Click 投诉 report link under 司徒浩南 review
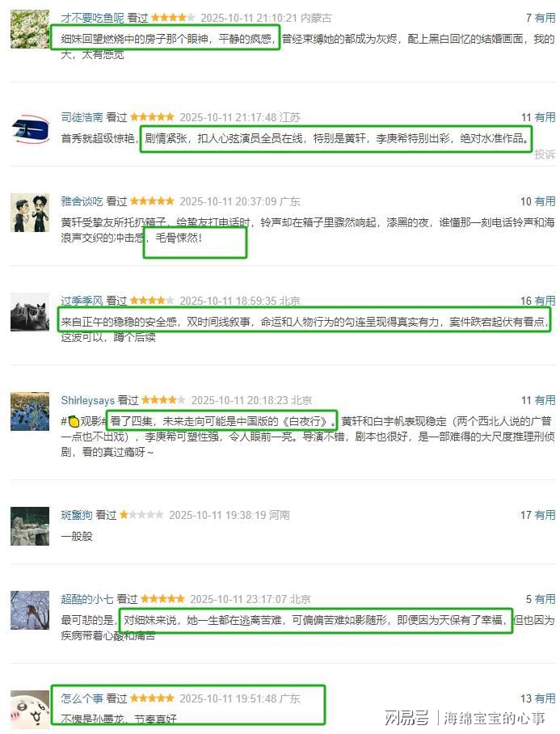 [545, 154]
